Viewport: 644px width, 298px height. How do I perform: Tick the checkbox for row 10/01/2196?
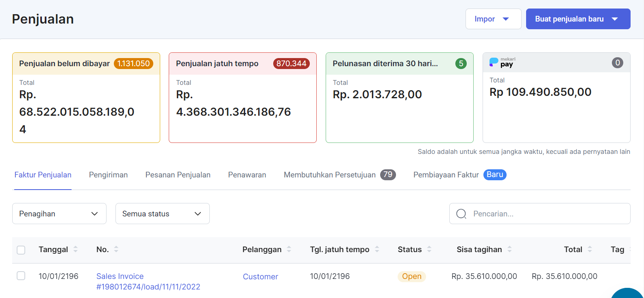[x=21, y=276]
